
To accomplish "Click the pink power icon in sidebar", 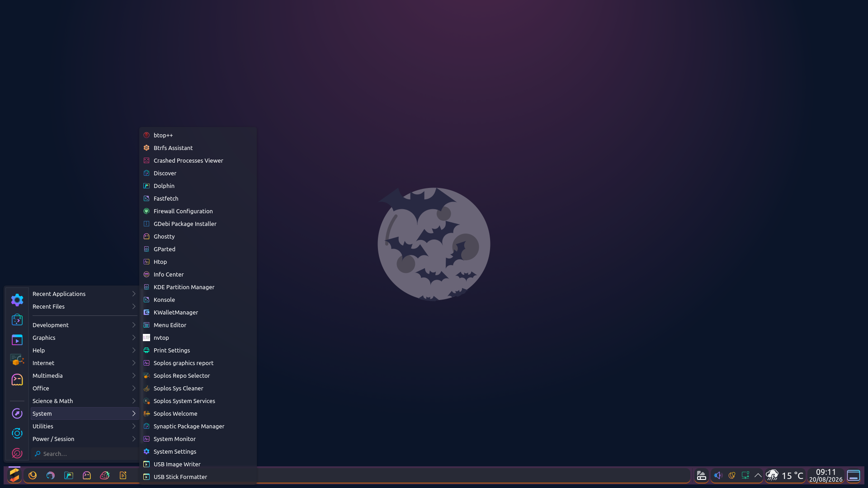I will (x=17, y=453).
